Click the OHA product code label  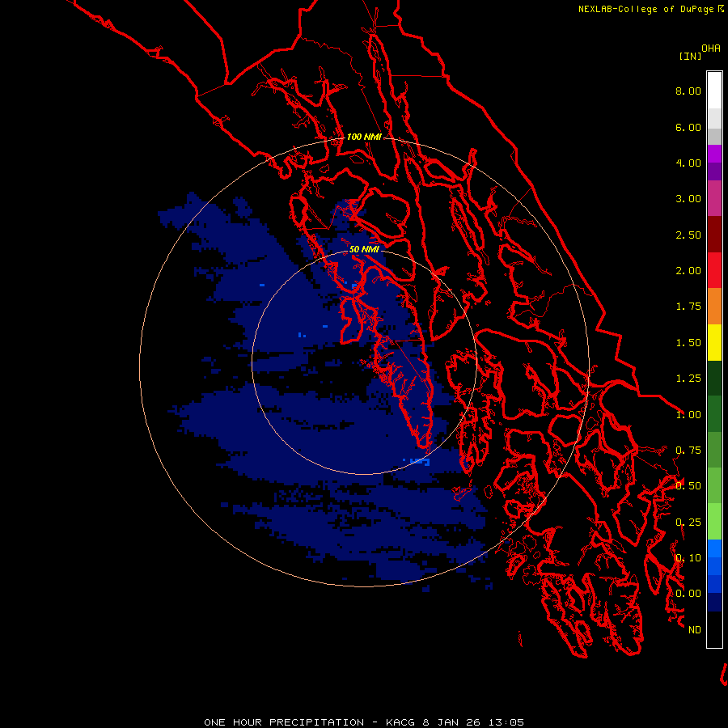click(x=711, y=49)
